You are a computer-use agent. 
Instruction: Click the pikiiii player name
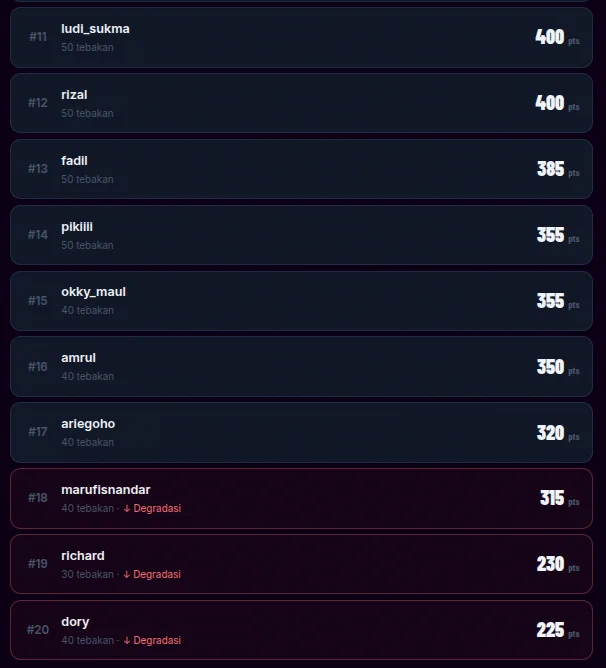click(77, 227)
